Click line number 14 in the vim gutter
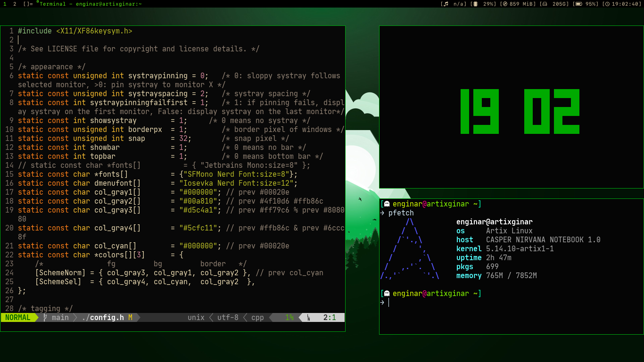 coord(9,165)
